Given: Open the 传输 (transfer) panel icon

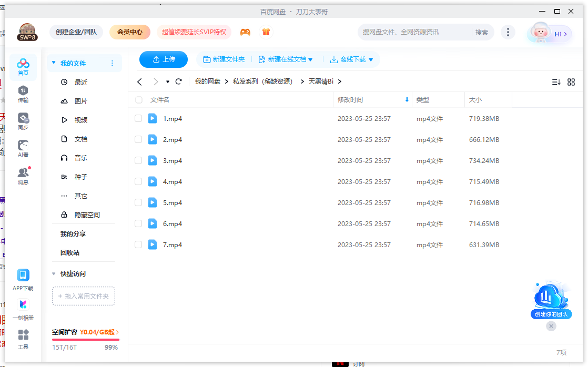Looking at the screenshot, I should [23, 93].
